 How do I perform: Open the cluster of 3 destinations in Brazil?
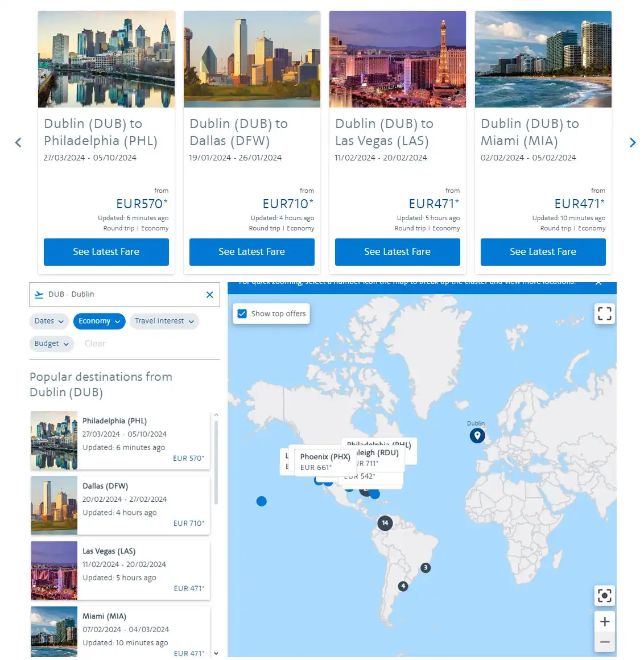426,568
